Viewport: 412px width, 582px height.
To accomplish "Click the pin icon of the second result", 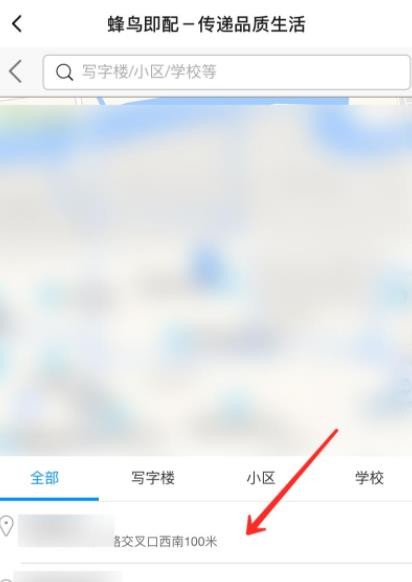I will pos(6,579).
